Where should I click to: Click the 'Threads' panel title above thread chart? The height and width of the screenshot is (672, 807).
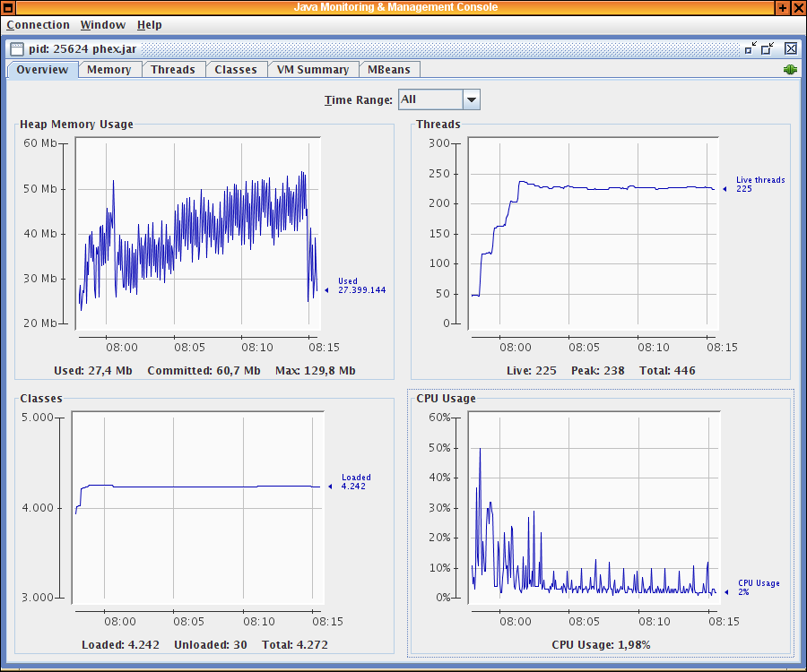tap(438, 125)
